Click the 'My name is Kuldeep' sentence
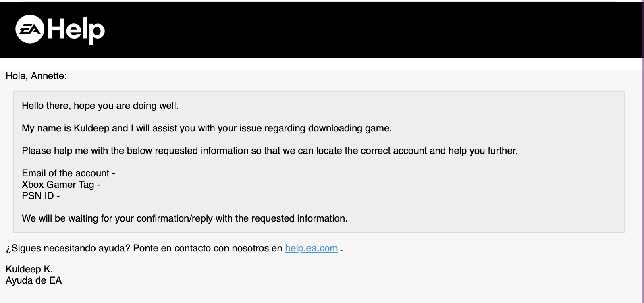The width and height of the screenshot is (644, 303). coord(207,128)
